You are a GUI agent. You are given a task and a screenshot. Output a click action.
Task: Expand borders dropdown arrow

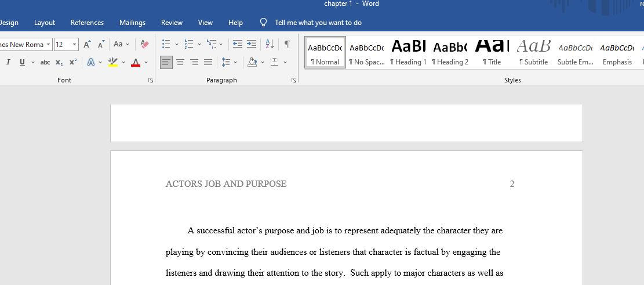285,63
